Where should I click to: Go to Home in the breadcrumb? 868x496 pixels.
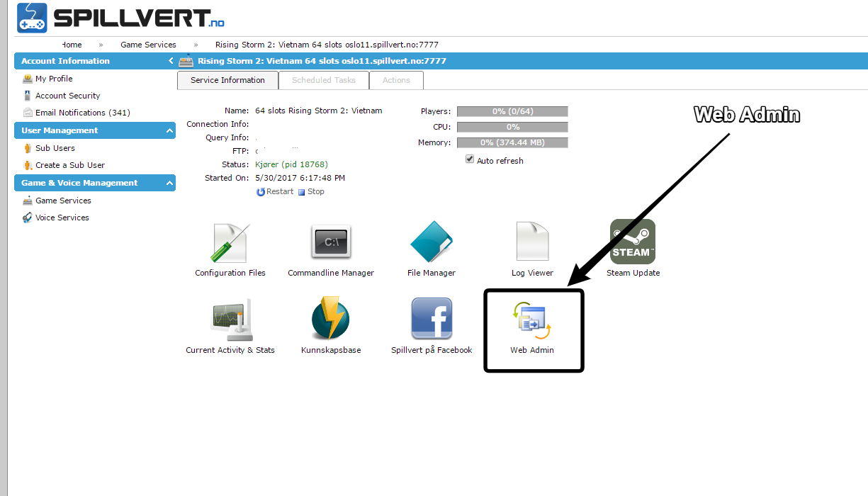72,45
